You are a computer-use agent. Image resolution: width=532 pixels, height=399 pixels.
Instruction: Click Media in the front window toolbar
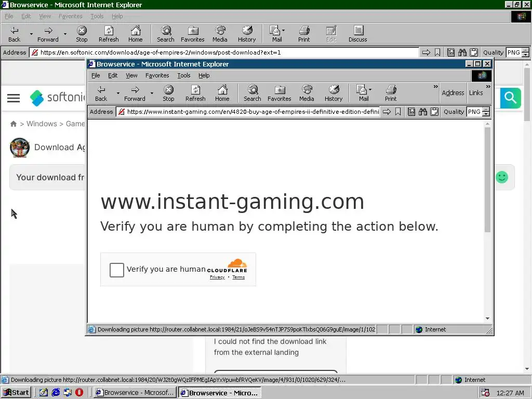pos(307,94)
